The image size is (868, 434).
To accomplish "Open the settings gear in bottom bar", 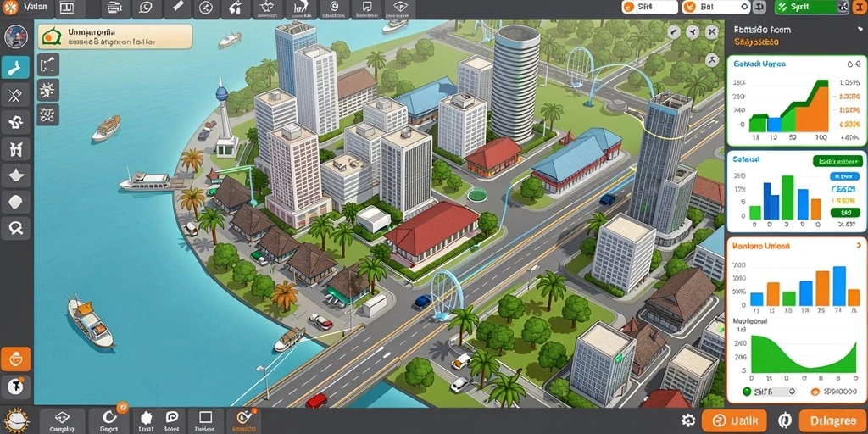I will pos(688,420).
